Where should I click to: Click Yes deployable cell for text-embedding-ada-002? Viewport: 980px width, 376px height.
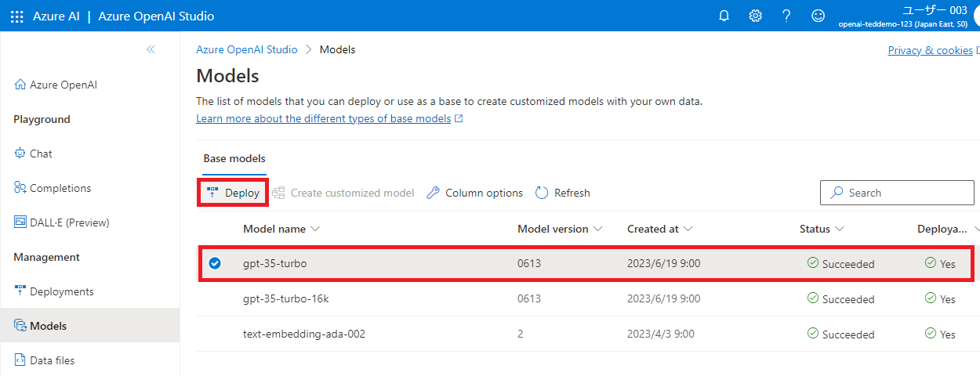tap(941, 334)
